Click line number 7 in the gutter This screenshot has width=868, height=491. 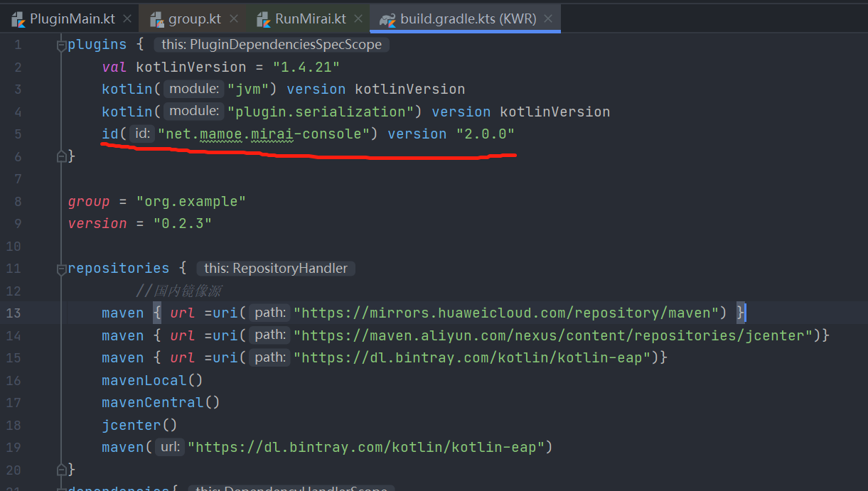[x=18, y=178]
